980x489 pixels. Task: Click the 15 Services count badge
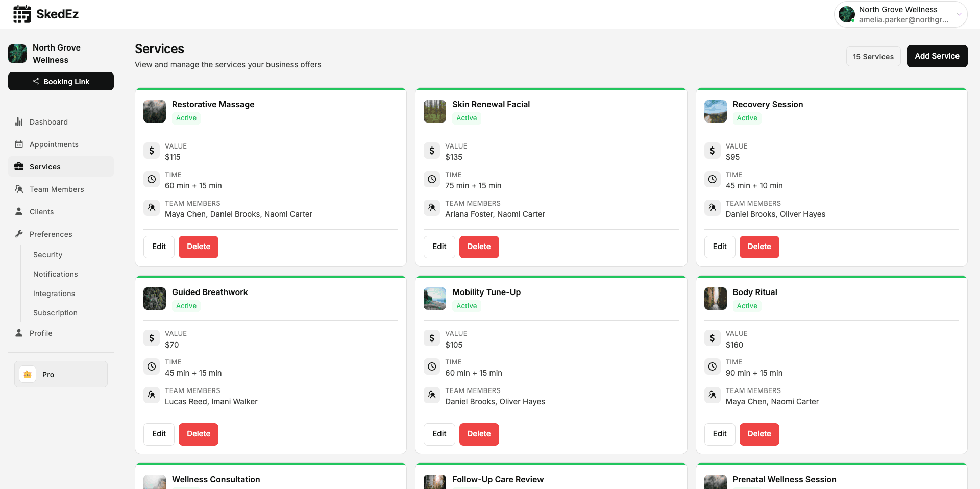coord(873,57)
